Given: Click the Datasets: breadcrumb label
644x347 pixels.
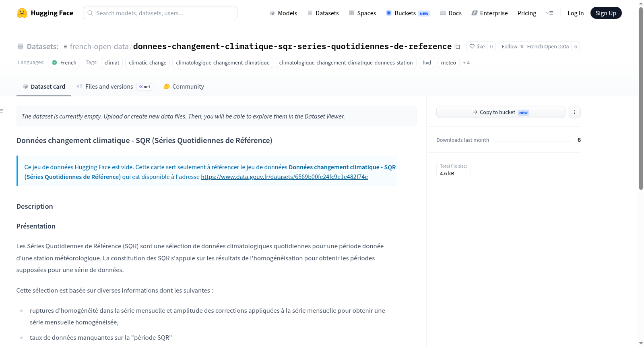Looking at the screenshot, I should [43, 47].
